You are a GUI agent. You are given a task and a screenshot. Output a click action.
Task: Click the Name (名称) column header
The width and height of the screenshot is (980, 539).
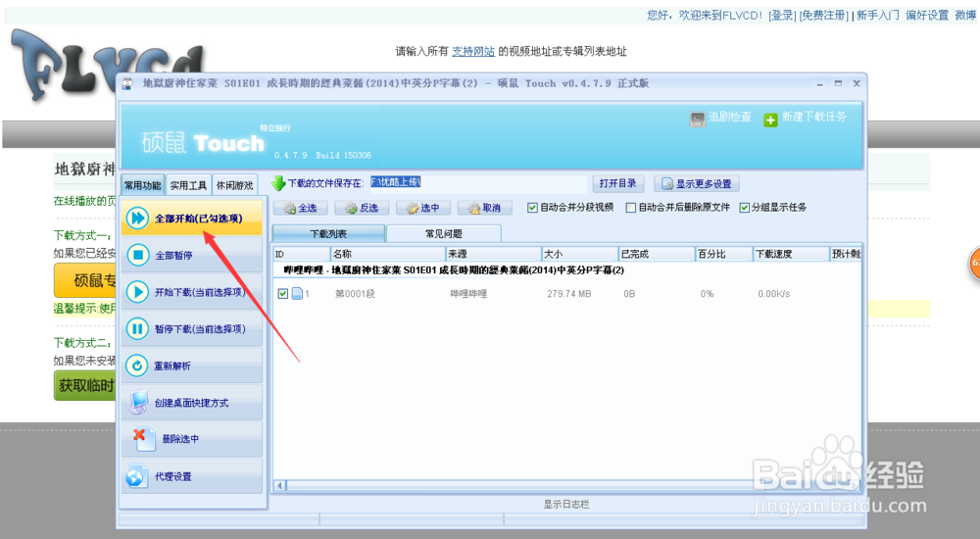point(387,254)
